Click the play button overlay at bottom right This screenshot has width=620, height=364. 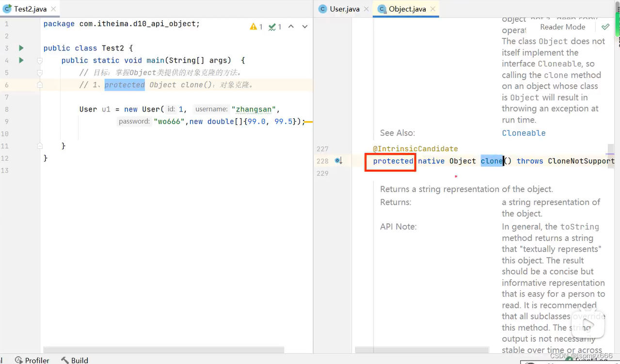click(x=588, y=324)
